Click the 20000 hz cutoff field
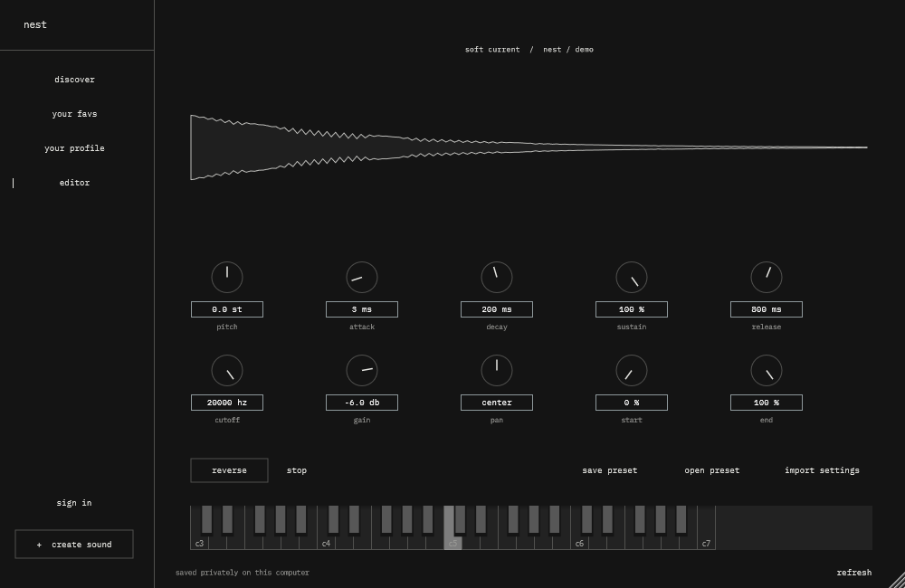 click(x=227, y=403)
